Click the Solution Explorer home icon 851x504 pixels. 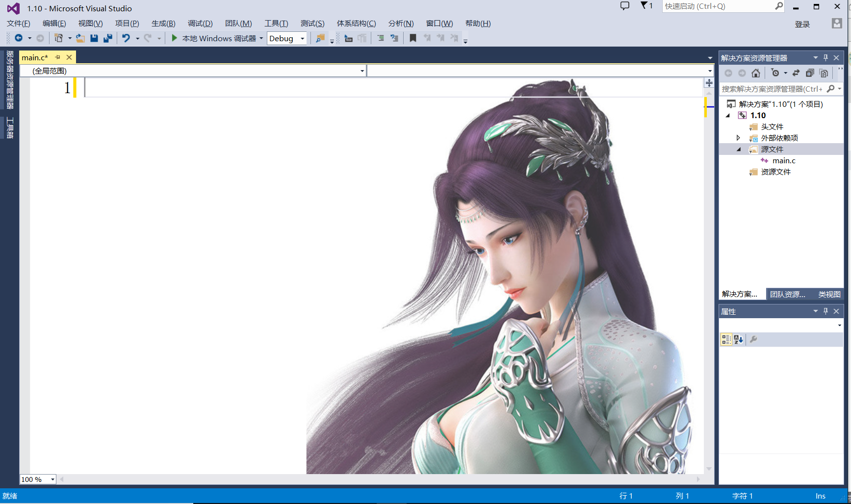tap(756, 73)
